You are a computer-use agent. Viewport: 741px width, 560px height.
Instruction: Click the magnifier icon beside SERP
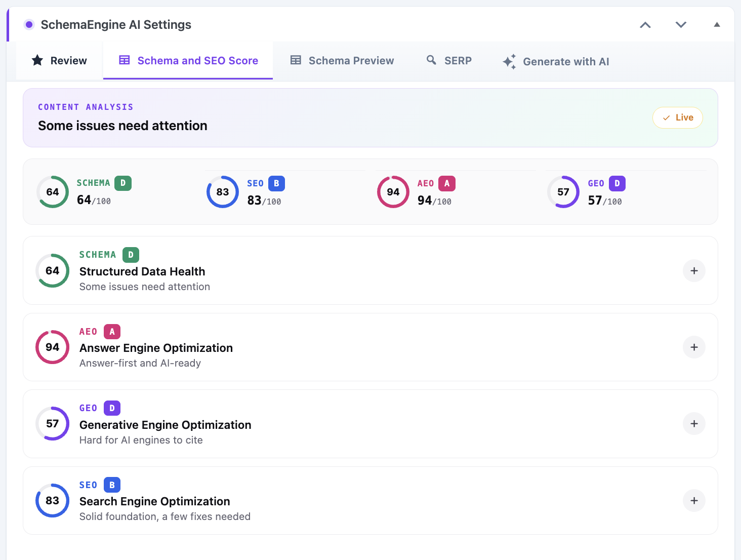tap(431, 60)
